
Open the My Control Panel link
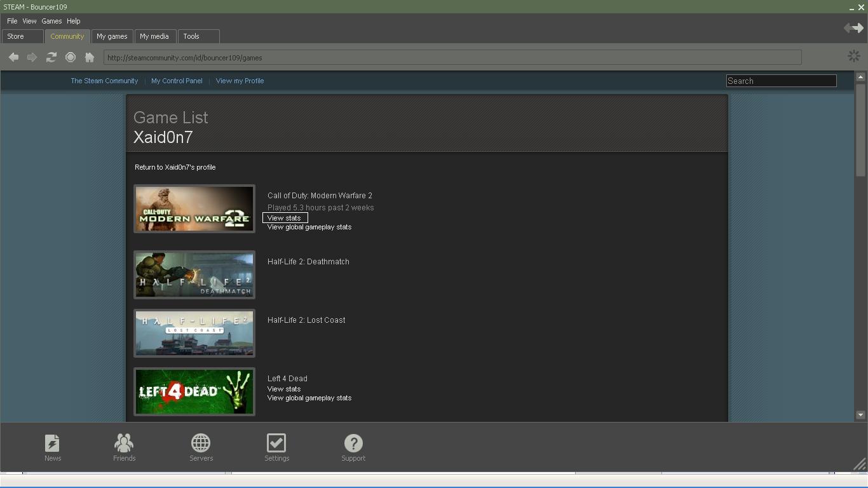click(177, 81)
